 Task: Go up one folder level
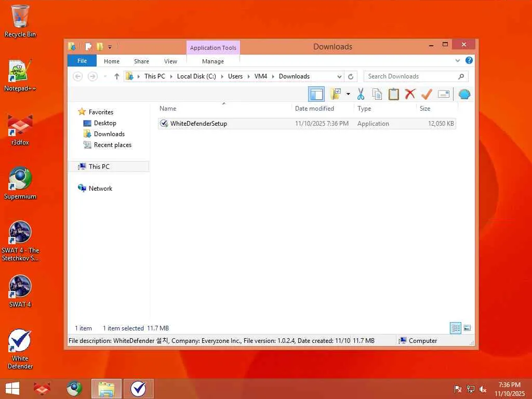point(117,77)
